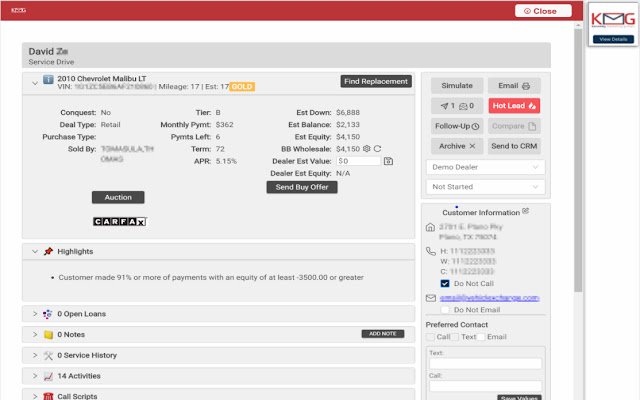
Task: Click the home address icon
Action: coord(430,227)
